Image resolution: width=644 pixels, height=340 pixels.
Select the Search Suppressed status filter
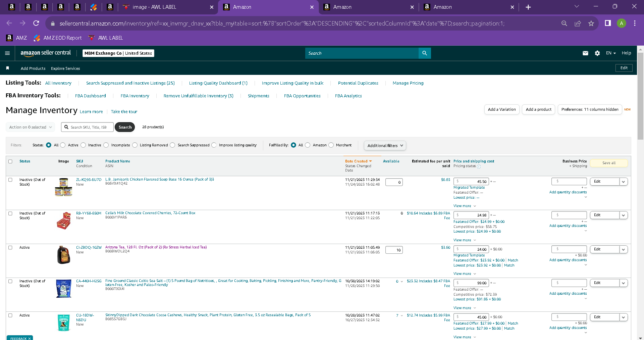pyautogui.click(x=172, y=145)
